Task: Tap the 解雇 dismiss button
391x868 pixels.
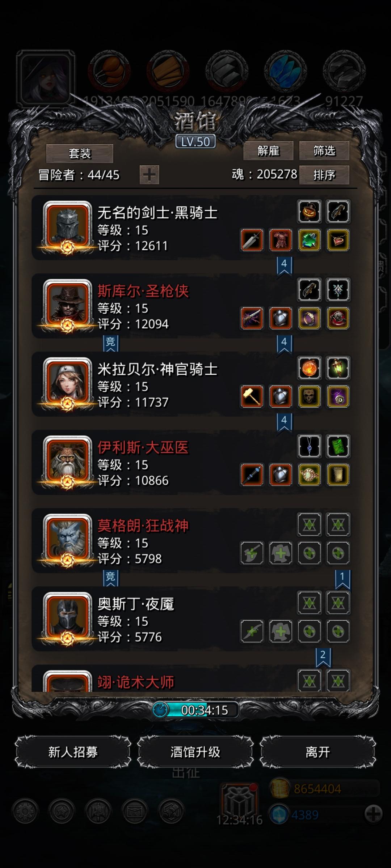Action: tap(268, 150)
